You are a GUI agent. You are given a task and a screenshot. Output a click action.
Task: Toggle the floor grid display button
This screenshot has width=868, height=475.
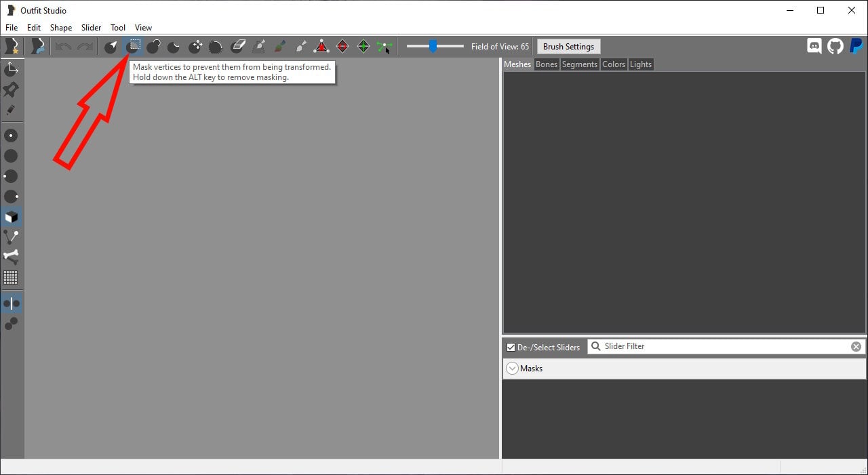[x=11, y=277]
